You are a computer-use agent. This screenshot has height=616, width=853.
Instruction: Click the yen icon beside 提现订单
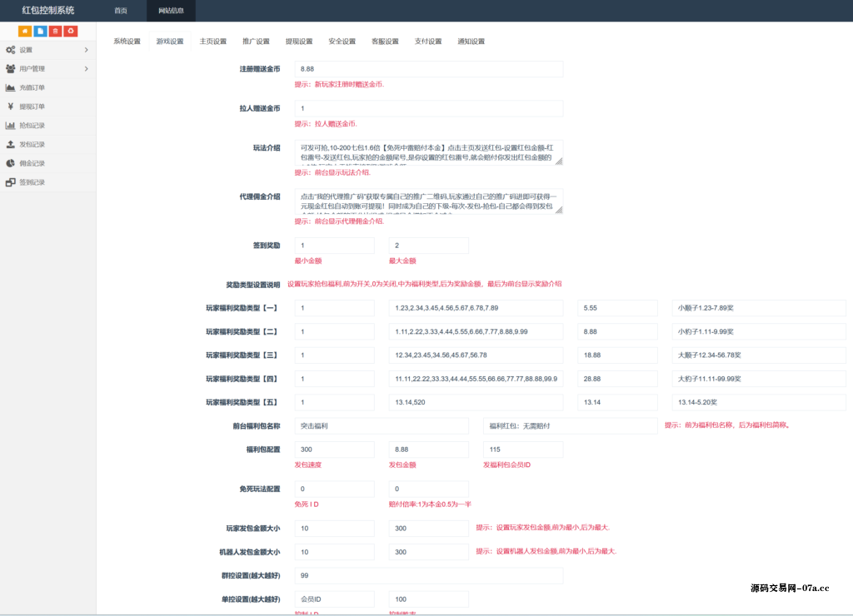(x=10, y=107)
